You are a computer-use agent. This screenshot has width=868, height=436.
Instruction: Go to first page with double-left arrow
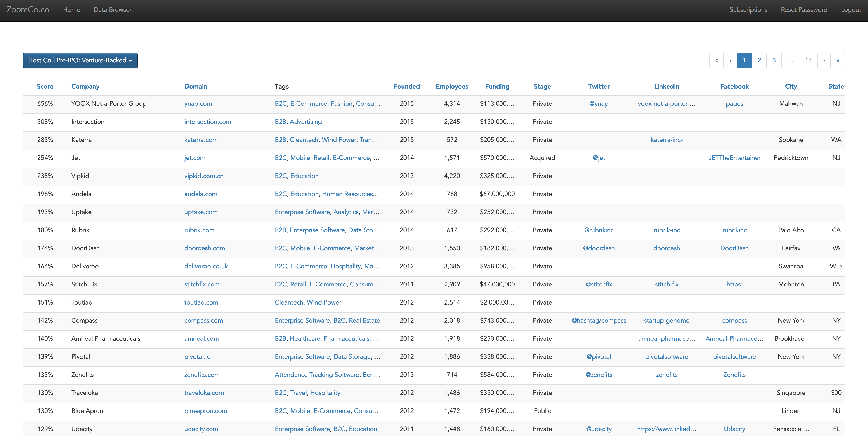[716, 61]
